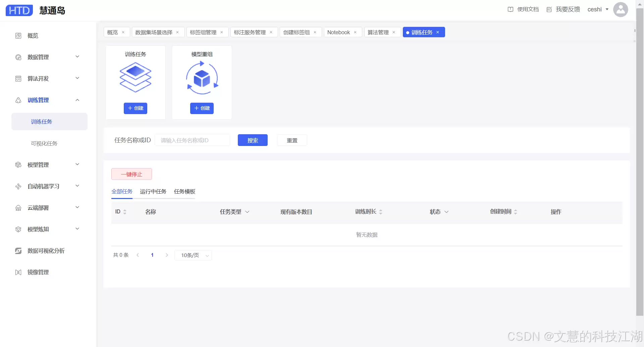Click the training management sidebar icon
Image resolution: width=644 pixels, height=347 pixels.
coord(18,100)
